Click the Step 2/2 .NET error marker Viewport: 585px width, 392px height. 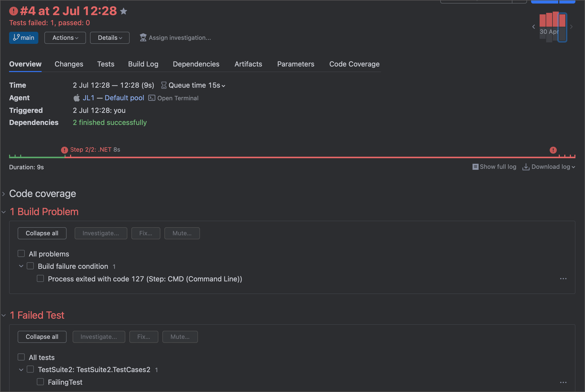65,150
